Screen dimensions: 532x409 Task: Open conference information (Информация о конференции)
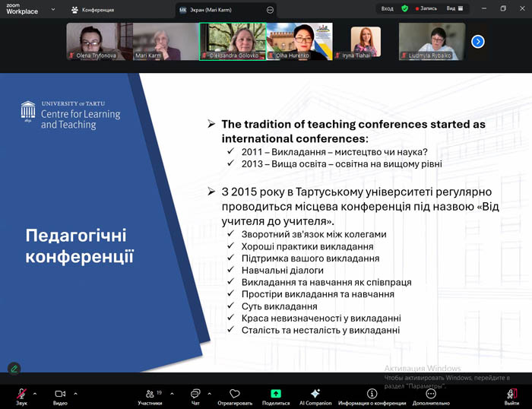pos(372,393)
